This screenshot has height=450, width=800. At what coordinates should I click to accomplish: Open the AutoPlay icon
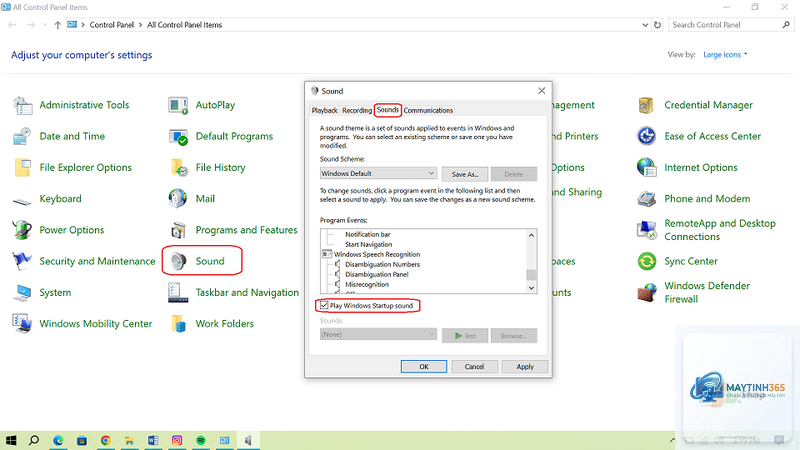point(178,105)
